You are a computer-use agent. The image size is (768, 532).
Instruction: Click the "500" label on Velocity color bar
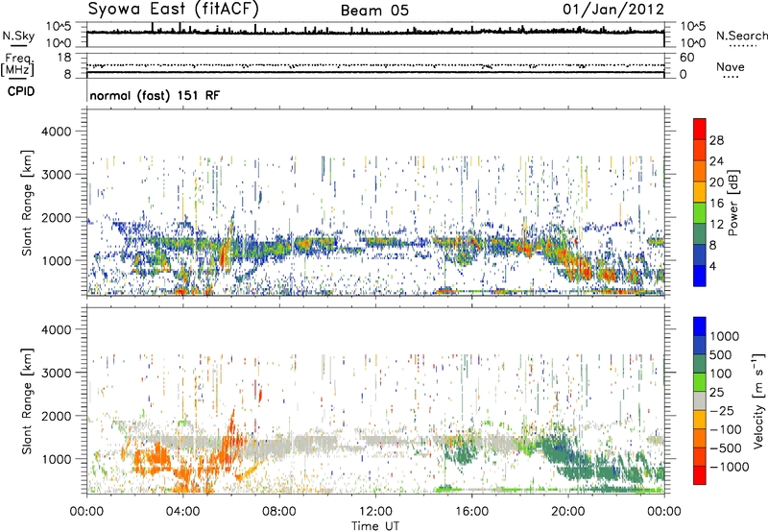point(722,354)
